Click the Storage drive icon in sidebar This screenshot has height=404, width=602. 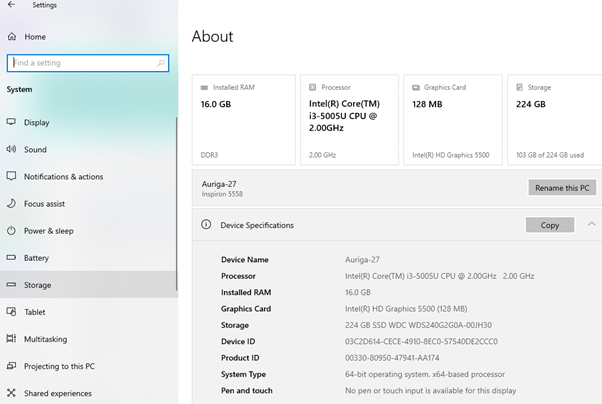11,285
